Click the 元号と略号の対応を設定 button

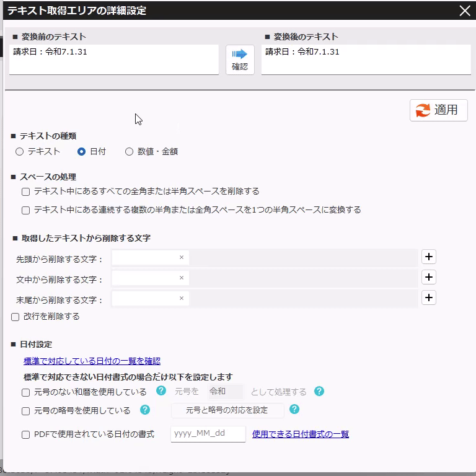point(227,410)
